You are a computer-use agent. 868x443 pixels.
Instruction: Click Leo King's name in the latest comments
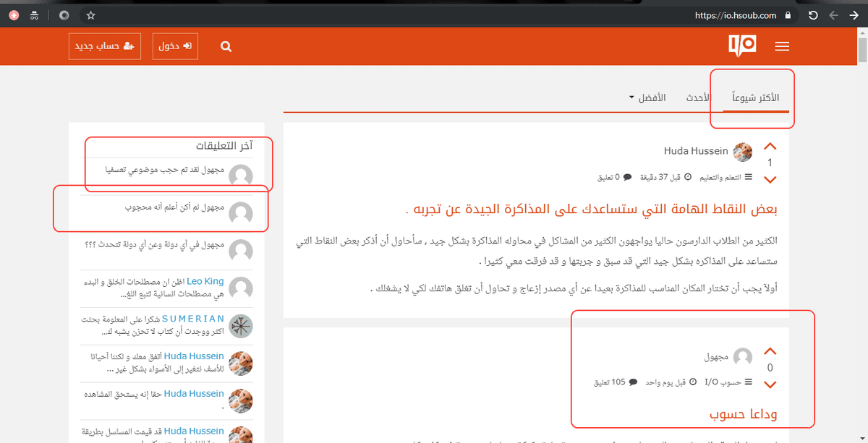(205, 280)
